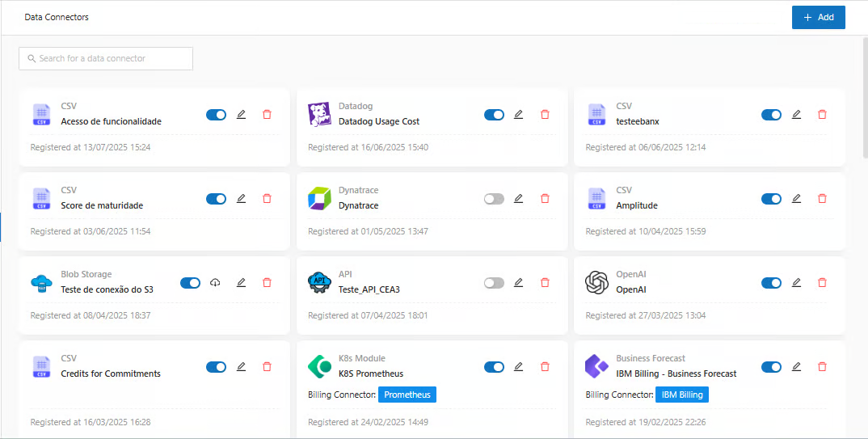
Task: Delete the IBM Billing - Business Forecast connector
Action: 822,367
